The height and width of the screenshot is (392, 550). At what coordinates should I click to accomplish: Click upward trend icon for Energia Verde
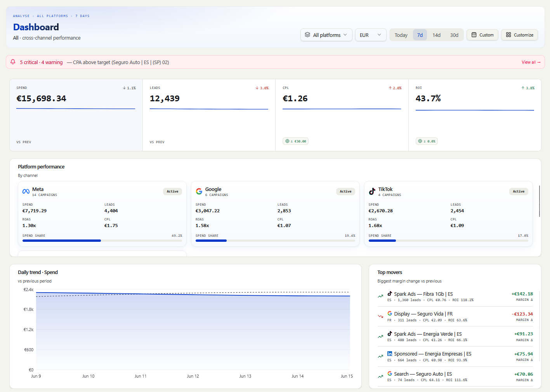coord(380,336)
